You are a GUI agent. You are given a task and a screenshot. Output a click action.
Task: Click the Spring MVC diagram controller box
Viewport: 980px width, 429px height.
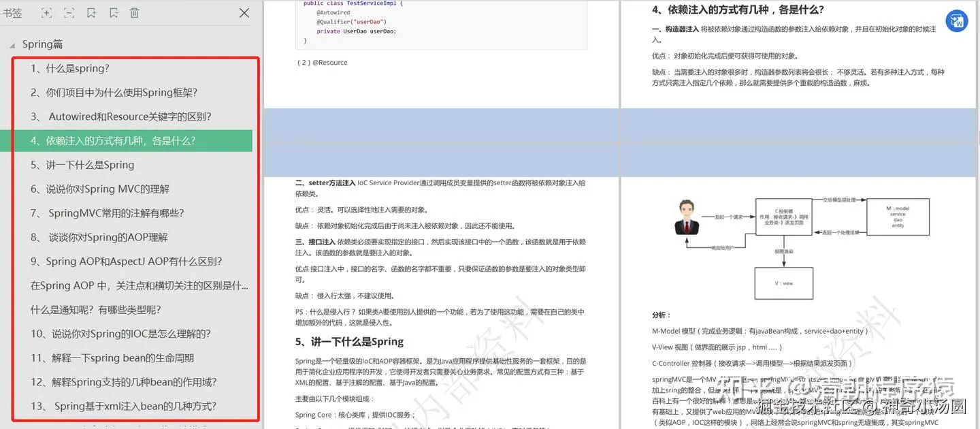[784, 217]
